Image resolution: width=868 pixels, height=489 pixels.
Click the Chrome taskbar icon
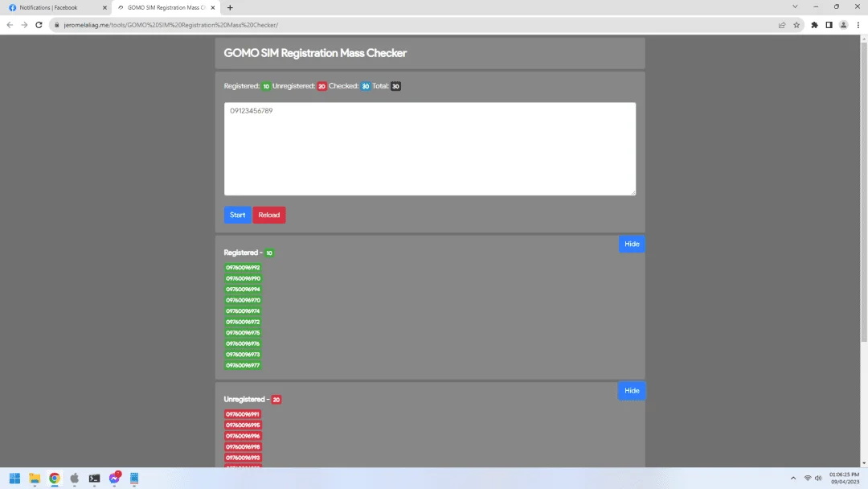(55, 478)
